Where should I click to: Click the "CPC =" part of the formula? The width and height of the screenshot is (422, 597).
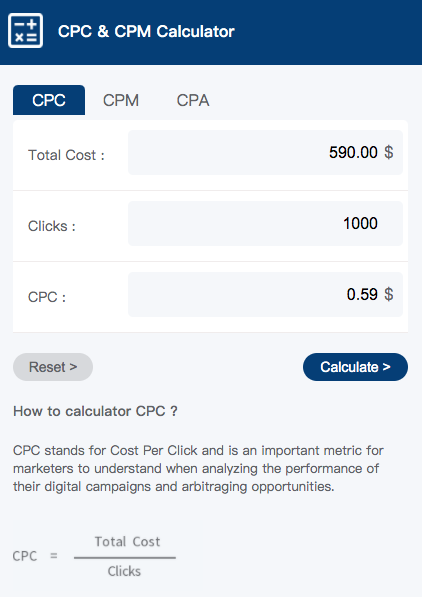pyautogui.click(x=35, y=556)
